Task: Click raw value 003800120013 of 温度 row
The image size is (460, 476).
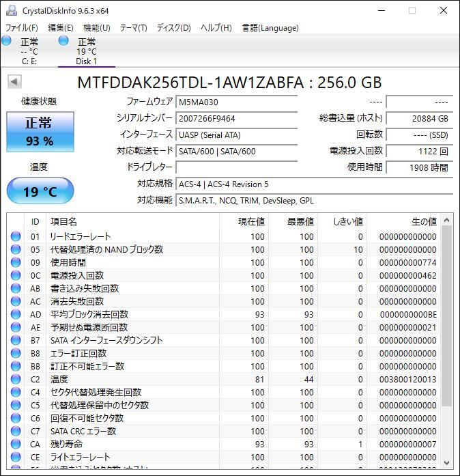Action: 408,379
